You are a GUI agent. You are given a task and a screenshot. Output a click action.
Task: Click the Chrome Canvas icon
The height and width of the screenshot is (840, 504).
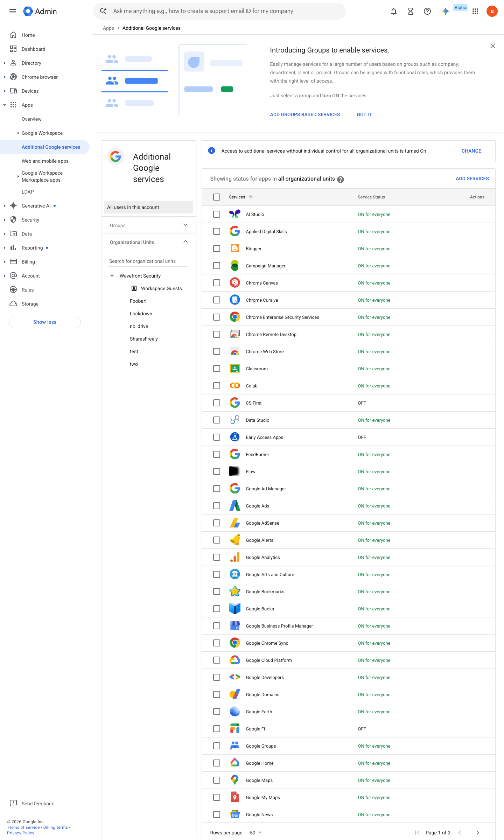[235, 282]
